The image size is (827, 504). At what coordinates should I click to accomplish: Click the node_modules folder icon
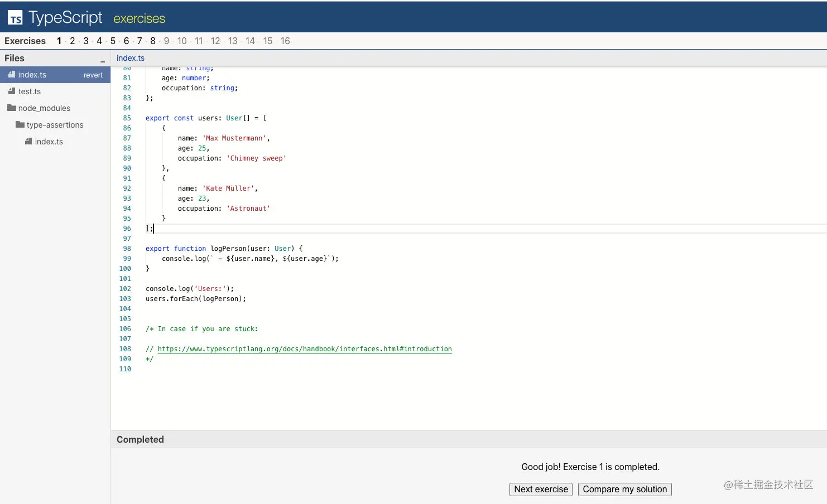click(x=11, y=108)
